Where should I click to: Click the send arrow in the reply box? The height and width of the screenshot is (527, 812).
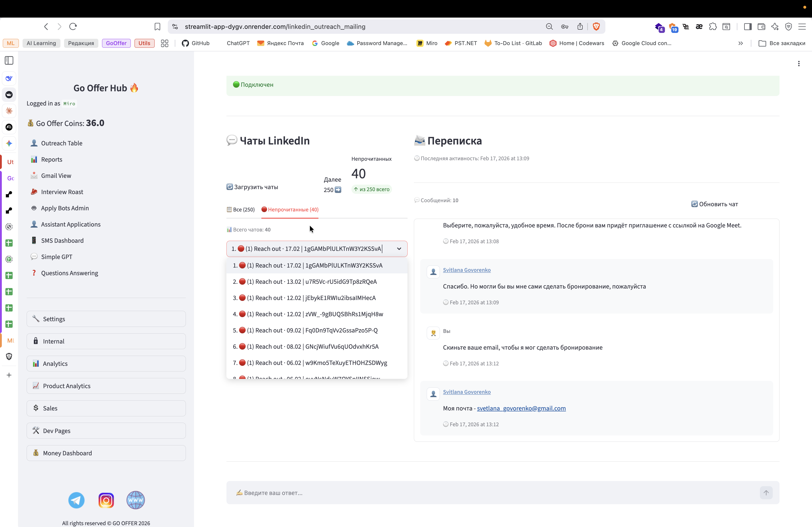pos(766,493)
